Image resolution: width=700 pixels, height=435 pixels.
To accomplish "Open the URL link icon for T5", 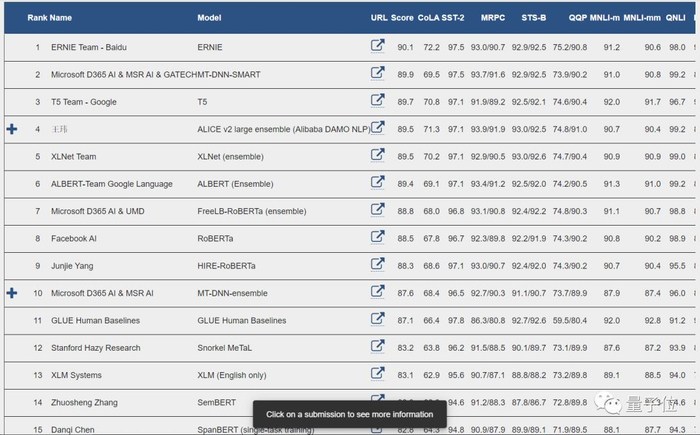I will click(378, 100).
